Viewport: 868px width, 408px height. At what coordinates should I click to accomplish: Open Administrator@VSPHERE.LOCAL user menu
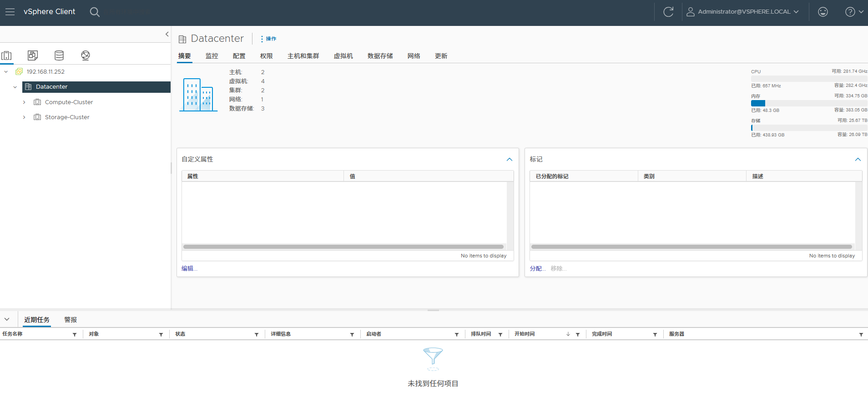click(x=742, y=12)
